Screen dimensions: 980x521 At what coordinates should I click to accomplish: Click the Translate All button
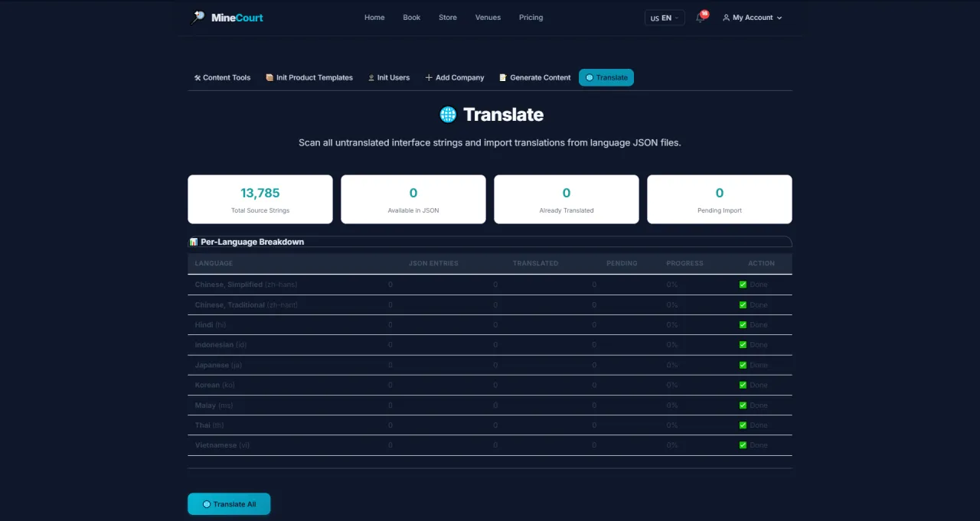(x=229, y=504)
